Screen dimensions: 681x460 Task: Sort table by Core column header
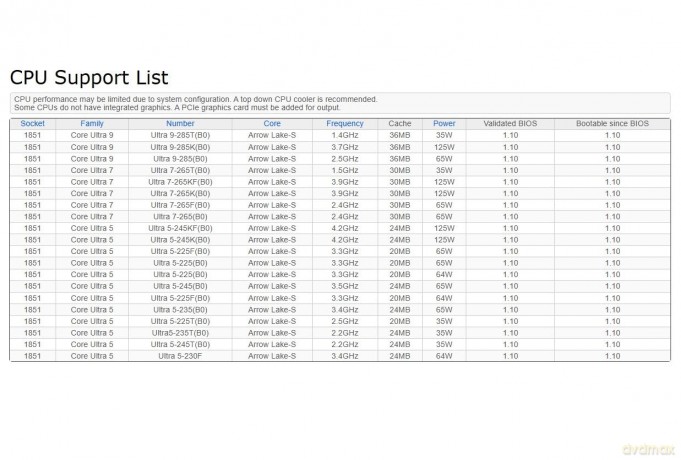pos(272,124)
